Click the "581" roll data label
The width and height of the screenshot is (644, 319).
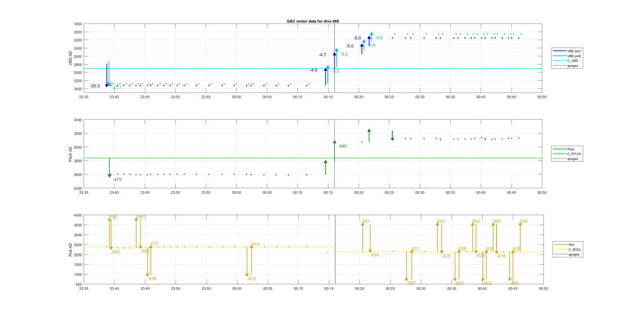[x=366, y=221]
